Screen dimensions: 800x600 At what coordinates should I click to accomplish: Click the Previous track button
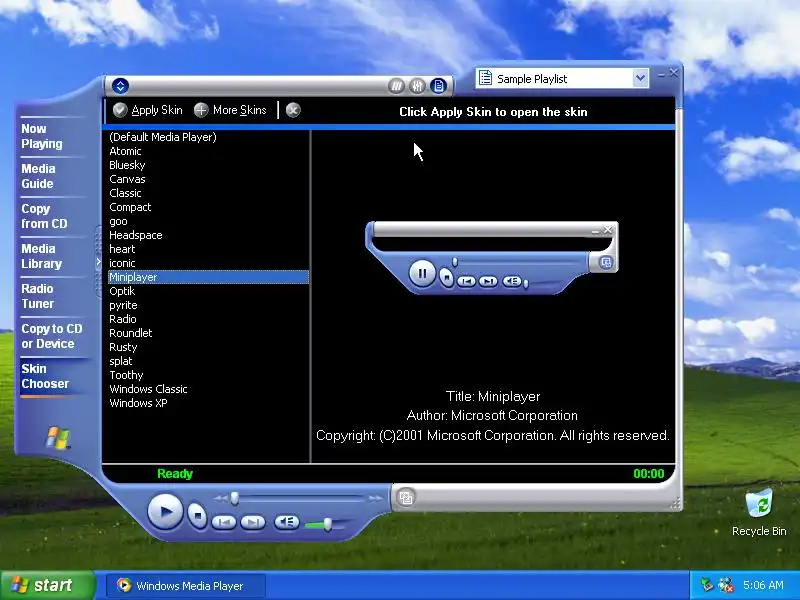click(224, 522)
